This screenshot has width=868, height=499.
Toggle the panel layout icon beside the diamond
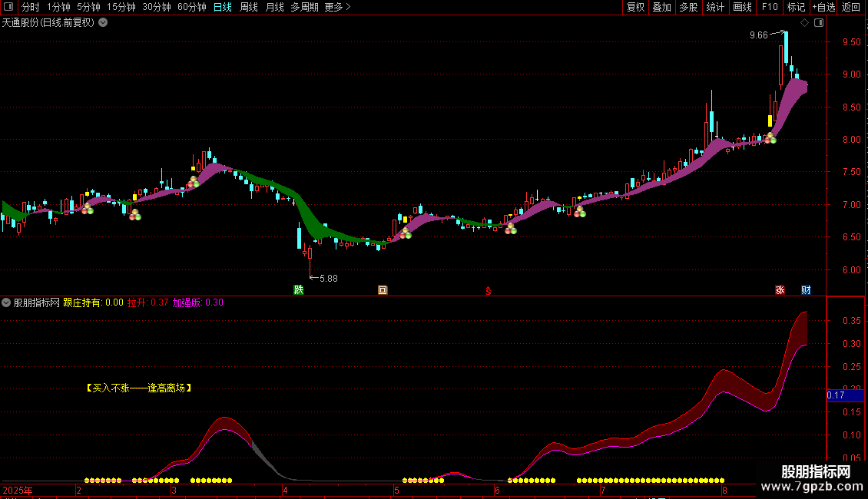(x=819, y=23)
